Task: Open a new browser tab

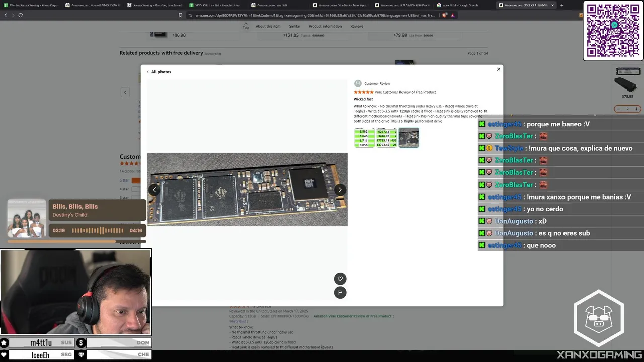Action: tap(562, 5)
